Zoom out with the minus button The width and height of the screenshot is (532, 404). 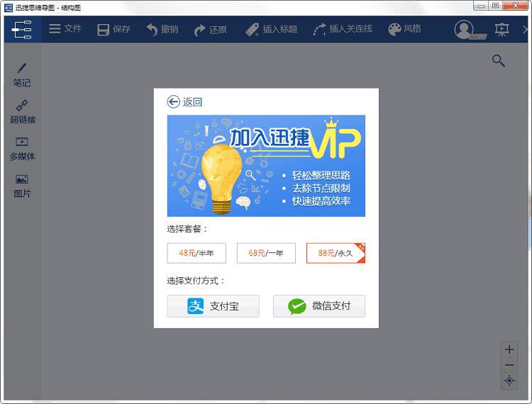(509, 365)
